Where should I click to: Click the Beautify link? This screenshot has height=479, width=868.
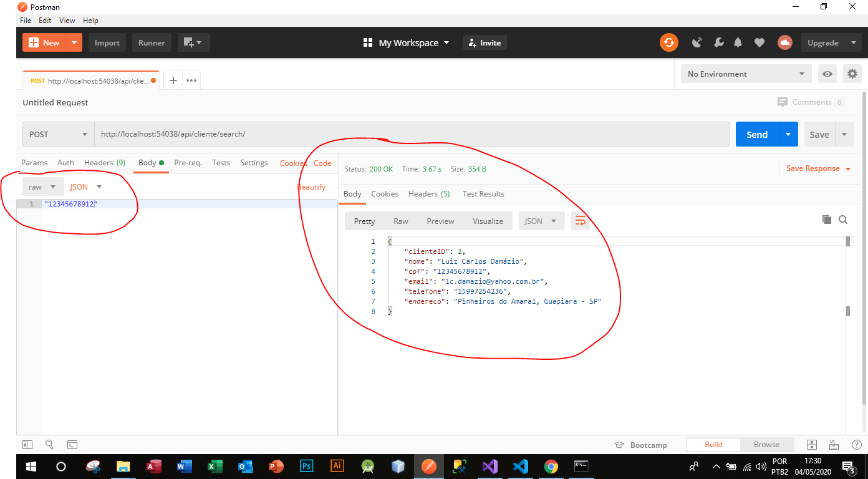point(311,186)
